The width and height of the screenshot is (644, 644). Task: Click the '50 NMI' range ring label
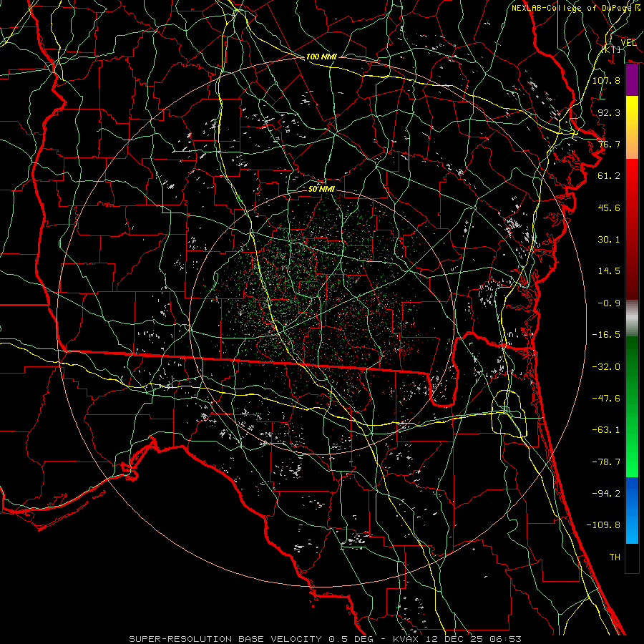click(x=321, y=189)
